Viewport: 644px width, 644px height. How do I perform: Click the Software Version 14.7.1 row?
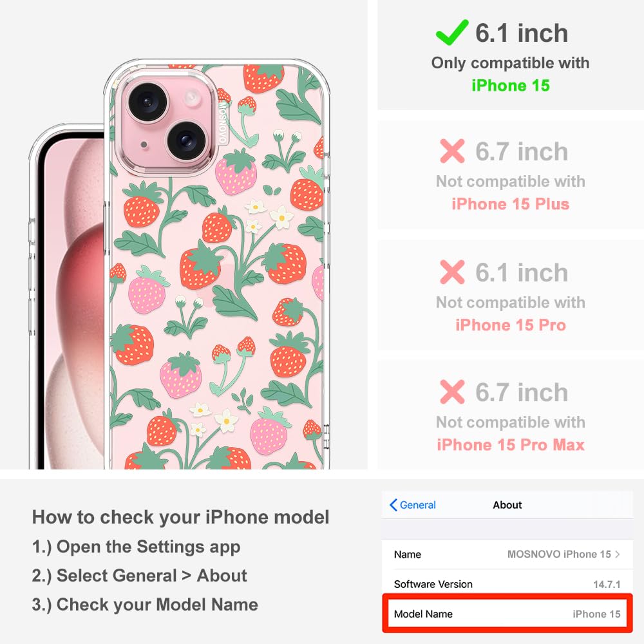[x=507, y=584]
